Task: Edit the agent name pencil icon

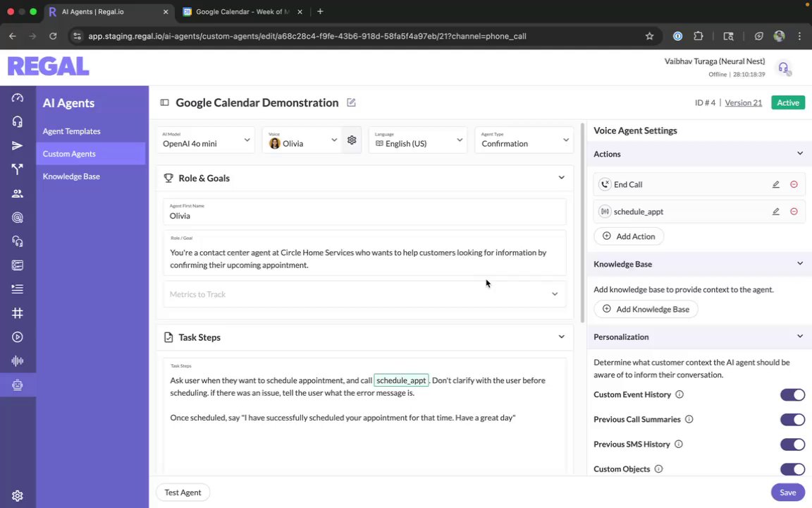Action: 351,103
